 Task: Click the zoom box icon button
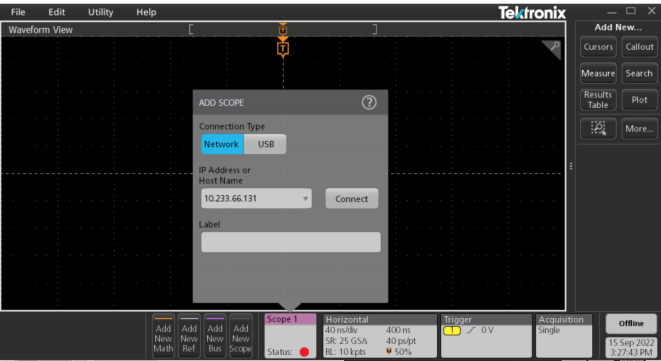coord(598,128)
